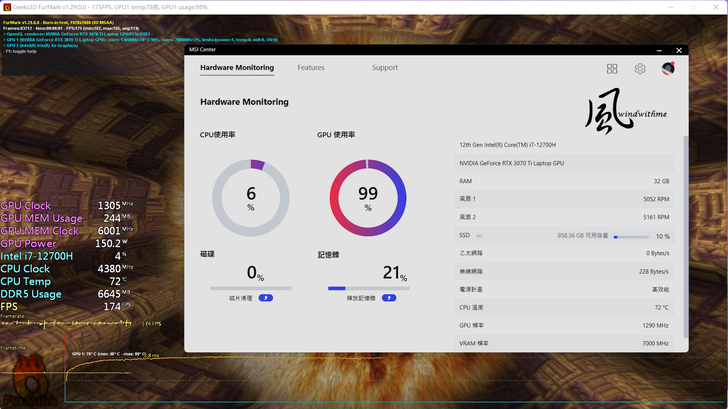Click CPU Clock 4380 MHz overlay in FurMark

pos(67,268)
